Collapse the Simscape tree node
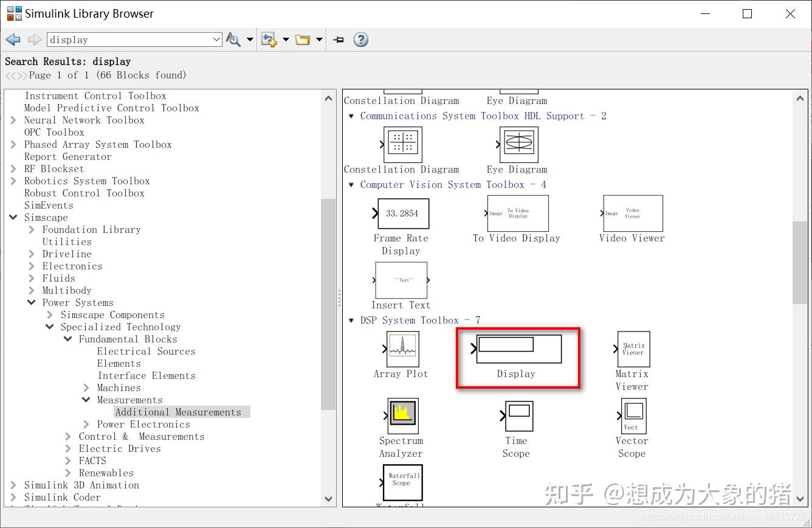 13,217
